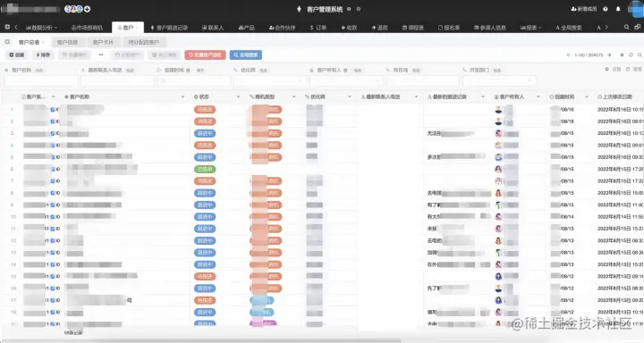Viewport: 644px width, 343px height.
Task: Expand the 数据分析 tab dropdown
Action: 55,28
